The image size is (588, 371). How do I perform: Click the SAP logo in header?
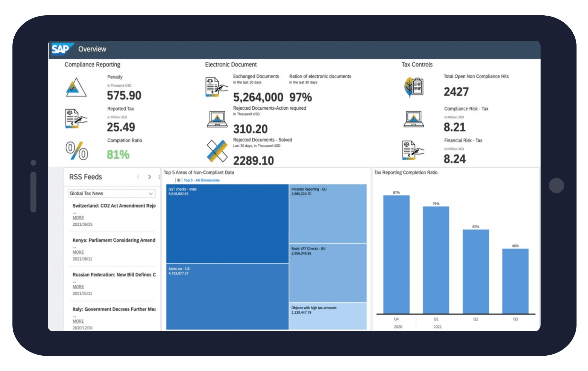coord(61,49)
